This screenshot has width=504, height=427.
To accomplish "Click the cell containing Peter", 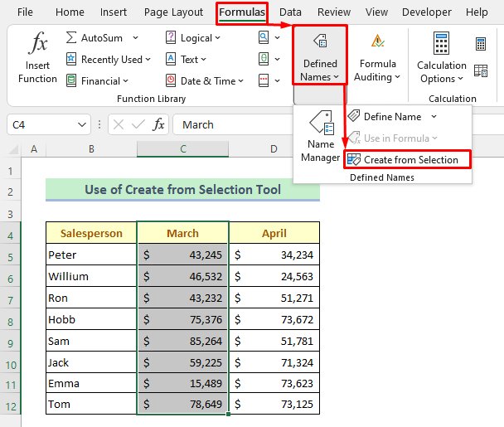I will pyautogui.click(x=91, y=255).
